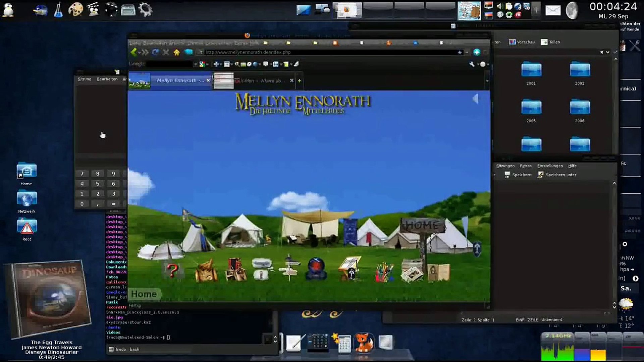The height and width of the screenshot is (362, 644).
Task: Mute audio via system tray speaker icon
Action: point(499,6)
